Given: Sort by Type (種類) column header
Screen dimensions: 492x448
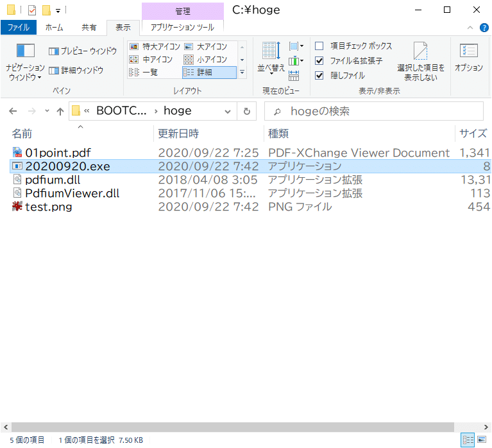Looking at the screenshot, I should (x=360, y=134).
